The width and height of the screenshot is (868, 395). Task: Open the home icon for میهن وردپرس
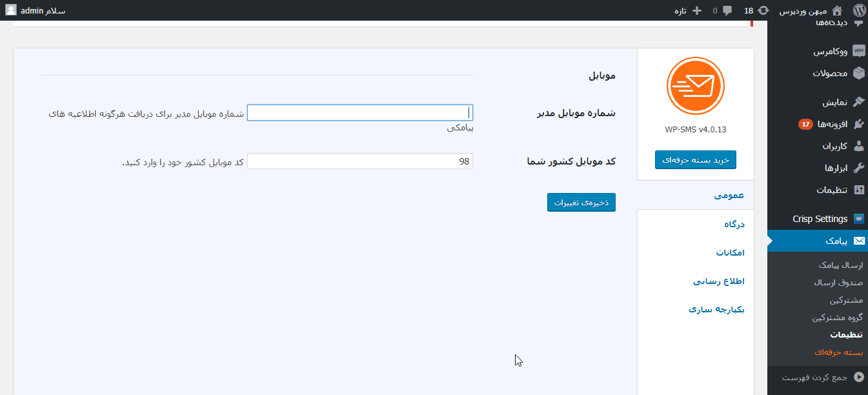[837, 10]
